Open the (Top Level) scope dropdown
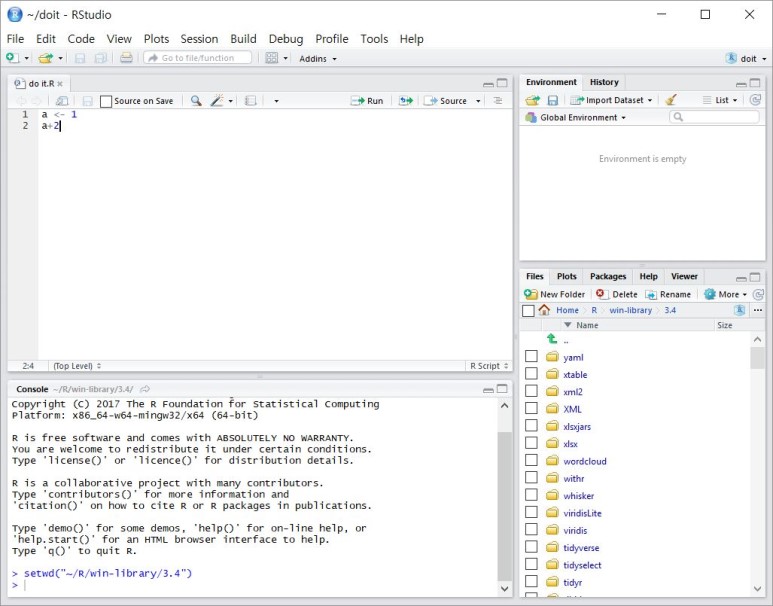 (77, 366)
